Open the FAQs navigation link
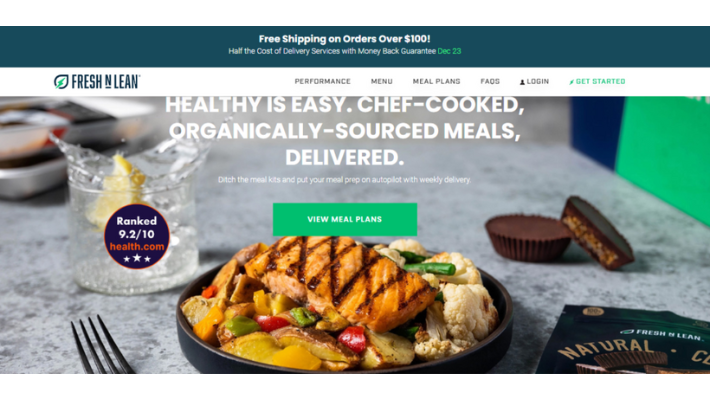Screen dimensions: 710x400 click(x=490, y=82)
